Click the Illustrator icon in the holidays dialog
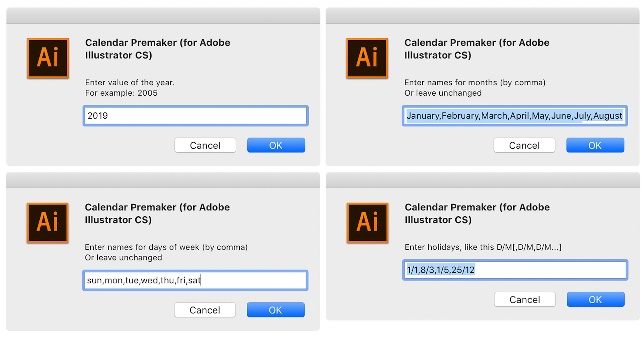The height and width of the screenshot is (343, 644). point(367,222)
